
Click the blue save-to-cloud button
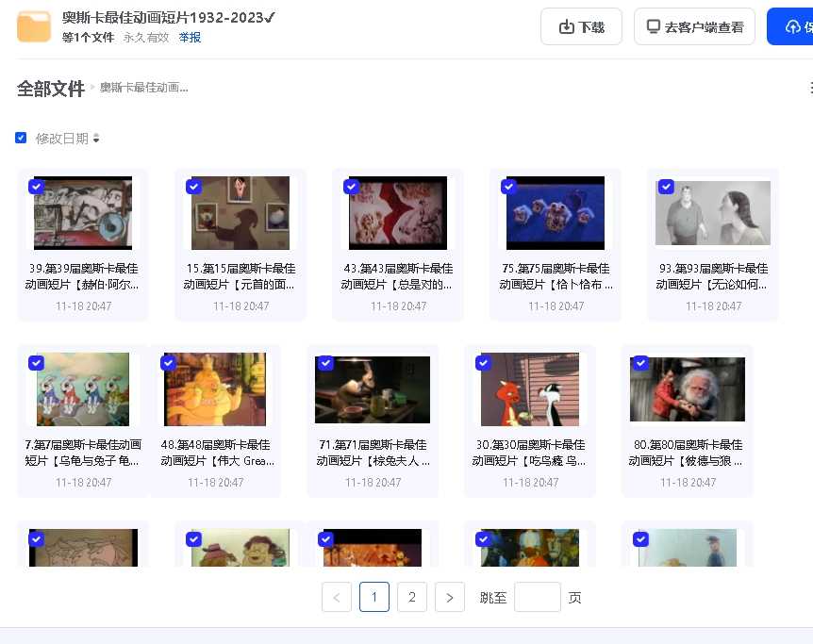click(790, 26)
